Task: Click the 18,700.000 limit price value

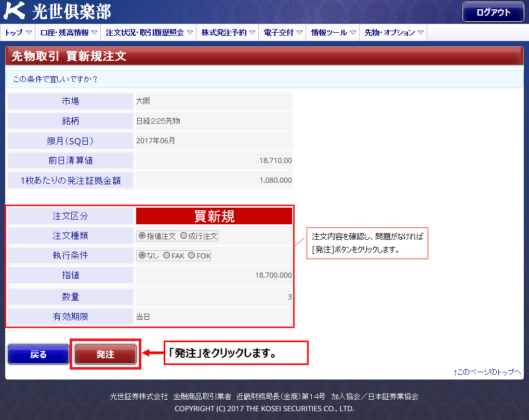Action: (273, 275)
